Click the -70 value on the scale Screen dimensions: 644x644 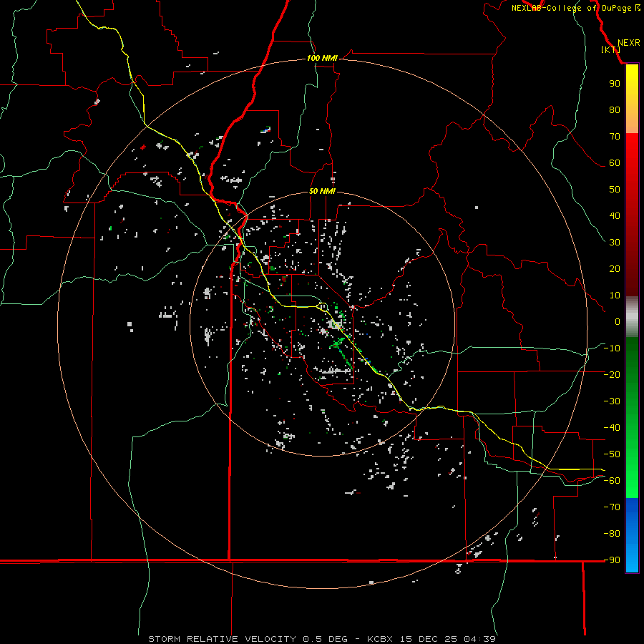(x=612, y=507)
